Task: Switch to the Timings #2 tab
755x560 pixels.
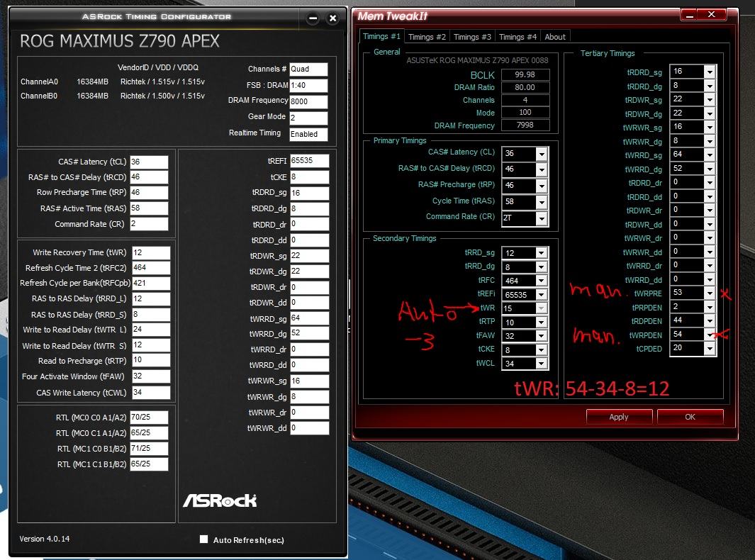Action: [x=427, y=37]
